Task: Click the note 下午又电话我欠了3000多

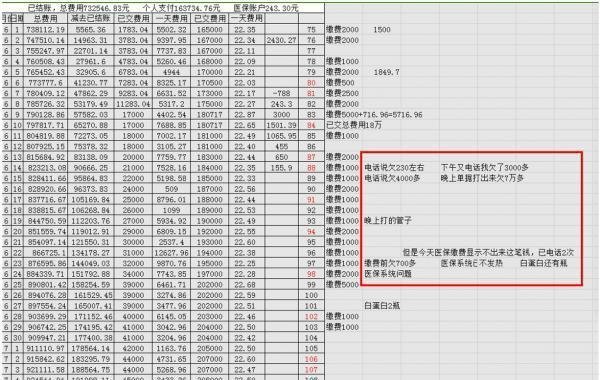Action: click(x=484, y=168)
